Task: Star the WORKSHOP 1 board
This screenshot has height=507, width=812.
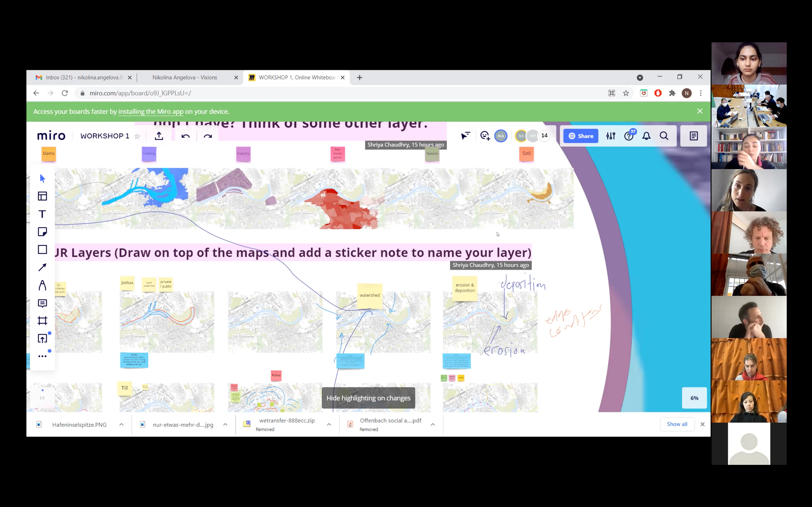Action: [x=137, y=136]
